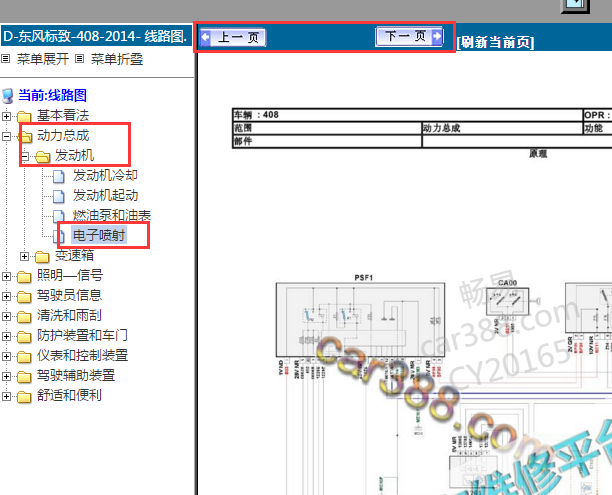The height and width of the screenshot is (495, 612).
Task: Click the D-东风标致-408-2014-线路图 title
Action: point(95,36)
